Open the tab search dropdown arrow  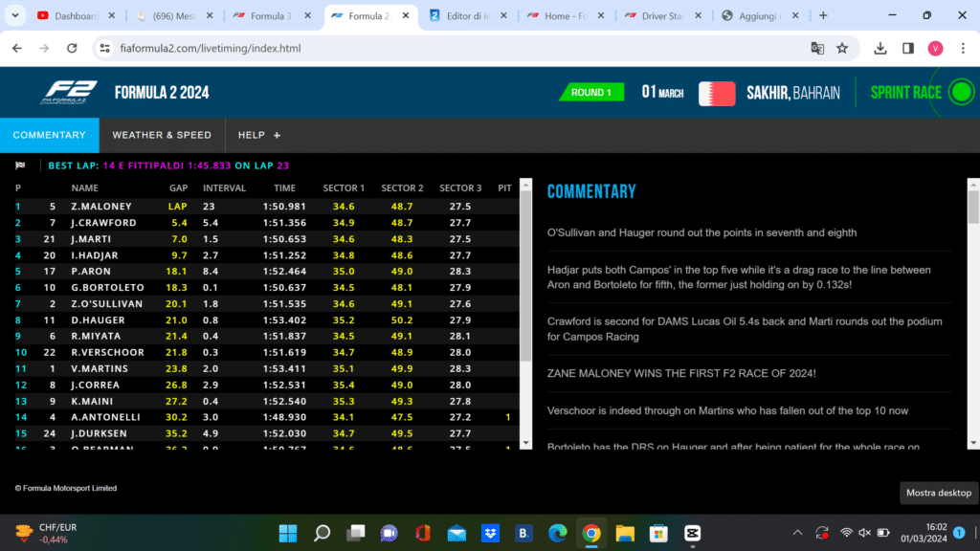pyautogui.click(x=15, y=15)
